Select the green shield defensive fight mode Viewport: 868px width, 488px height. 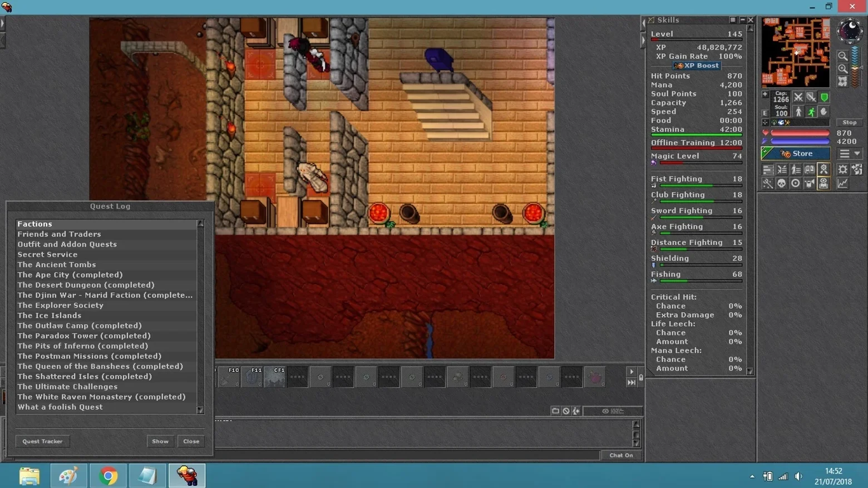point(824,97)
